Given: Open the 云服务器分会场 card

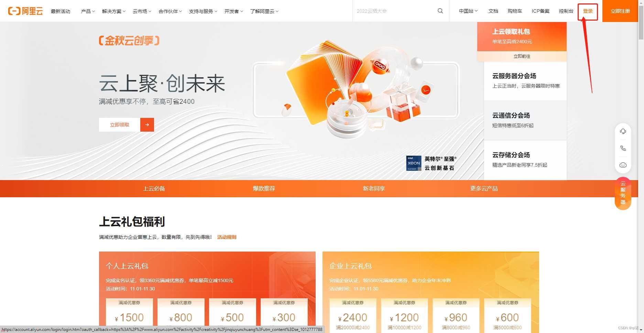Looking at the screenshot, I should (525, 81).
